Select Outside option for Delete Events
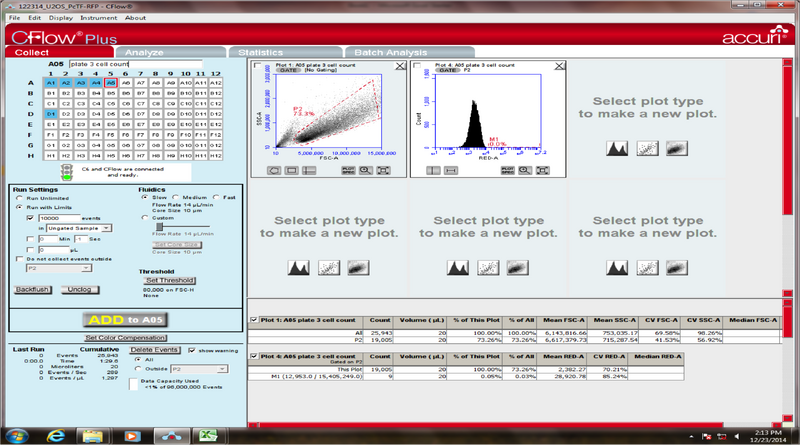The width and height of the screenshot is (800, 445). (138, 368)
